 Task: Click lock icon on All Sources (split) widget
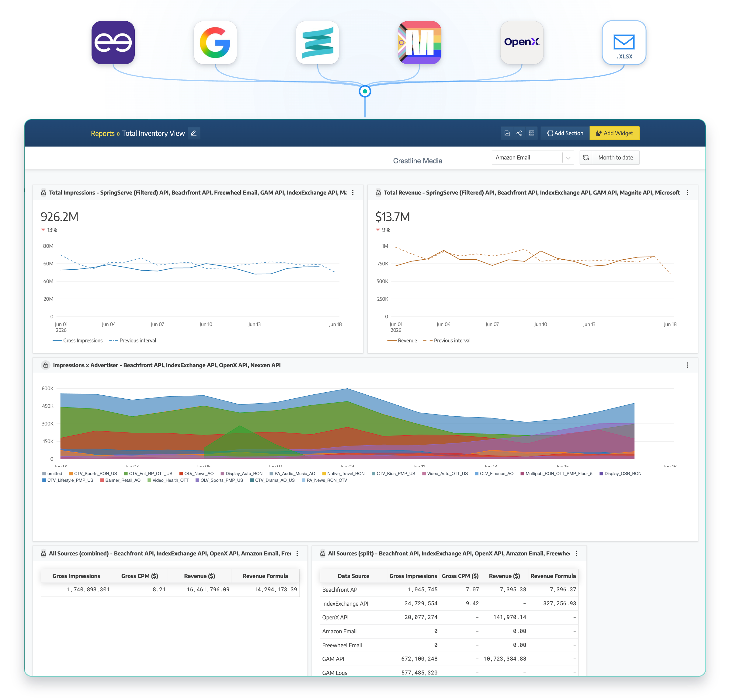coord(322,554)
